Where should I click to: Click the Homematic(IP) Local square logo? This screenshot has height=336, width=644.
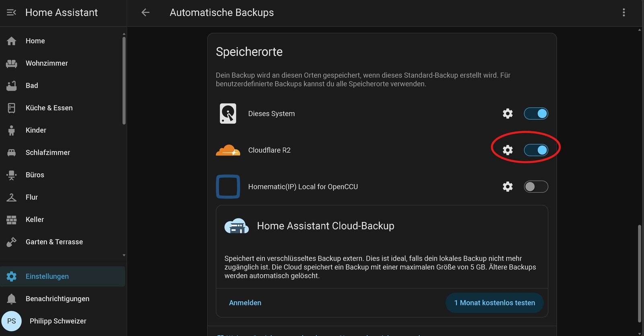[228, 187]
